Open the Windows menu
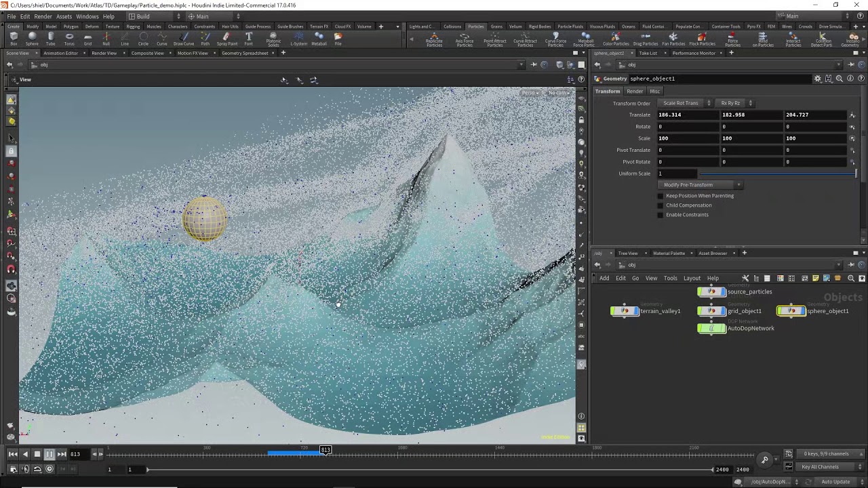 point(87,16)
